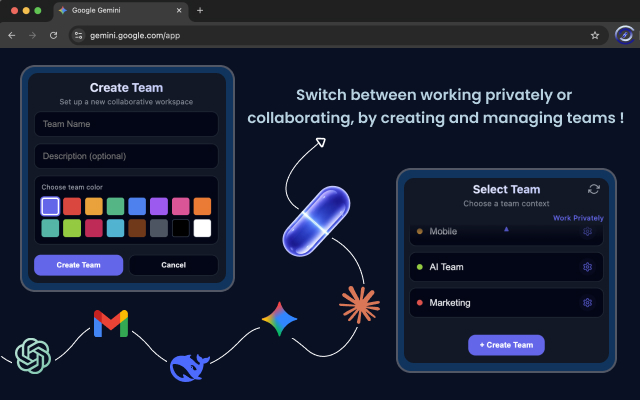Open settings gear for AI Team

click(587, 267)
